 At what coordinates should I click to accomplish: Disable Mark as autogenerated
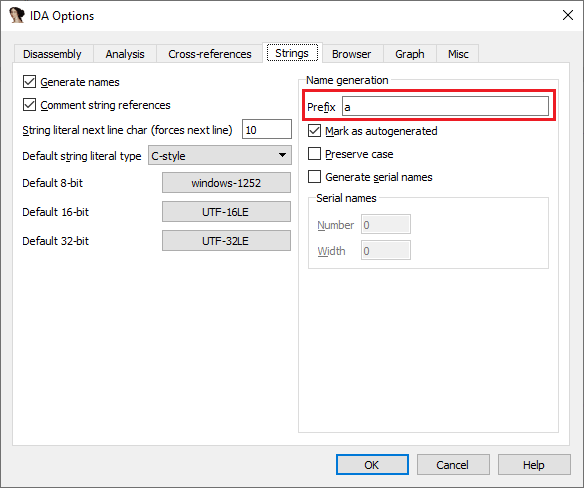pyautogui.click(x=314, y=131)
